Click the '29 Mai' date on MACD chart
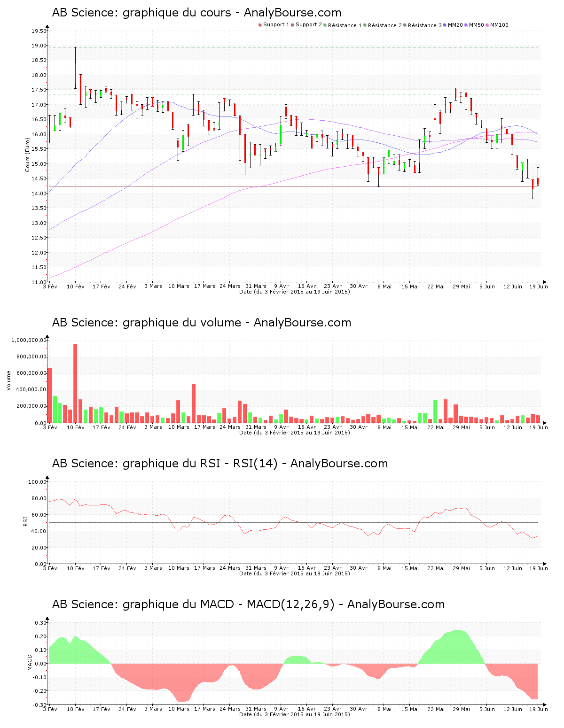This screenshot has height=728, width=564. (461, 709)
